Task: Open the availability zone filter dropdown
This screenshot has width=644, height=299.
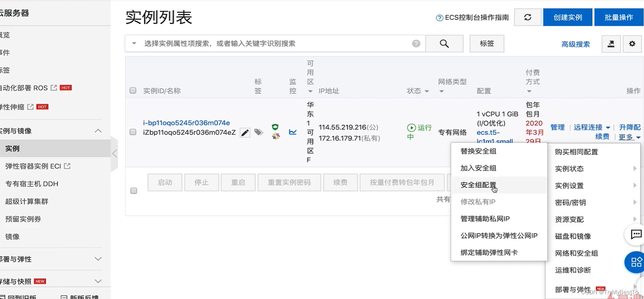Action: coord(310,91)
